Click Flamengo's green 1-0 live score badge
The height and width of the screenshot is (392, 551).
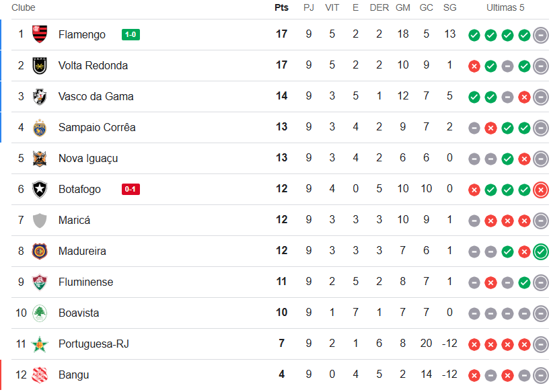[131, 35]
